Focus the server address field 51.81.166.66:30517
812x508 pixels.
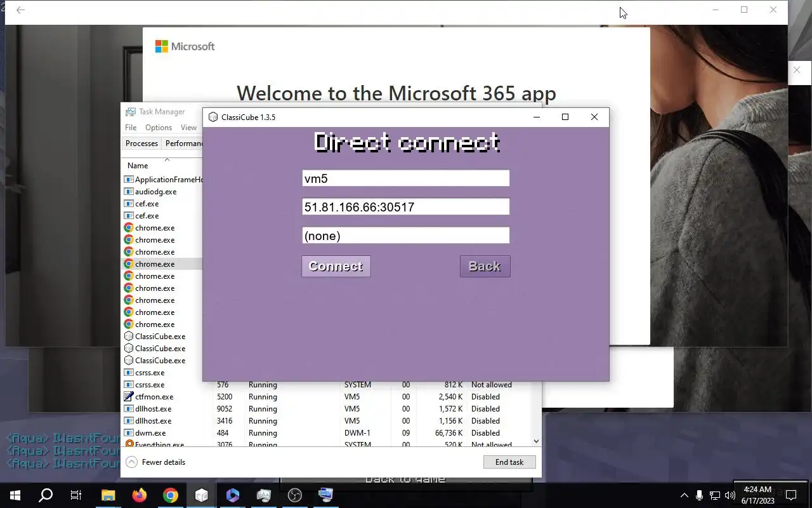405,207
